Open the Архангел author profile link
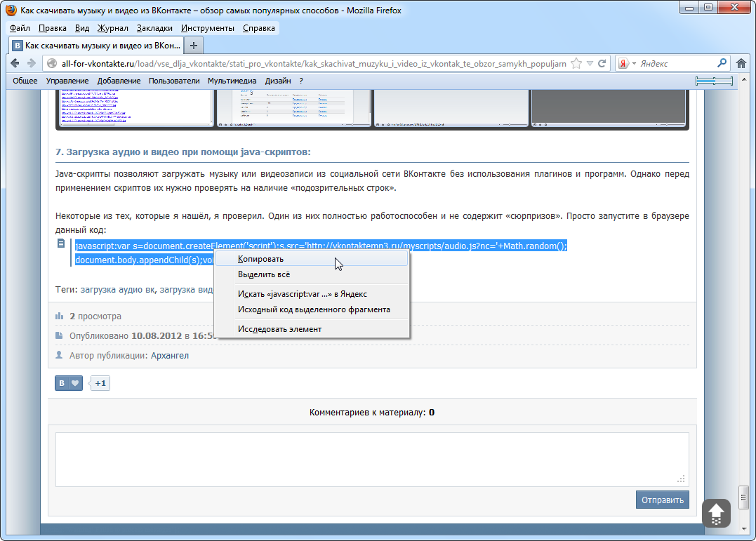This screenshot has width=756, height=541. click(x=170, y=355)
